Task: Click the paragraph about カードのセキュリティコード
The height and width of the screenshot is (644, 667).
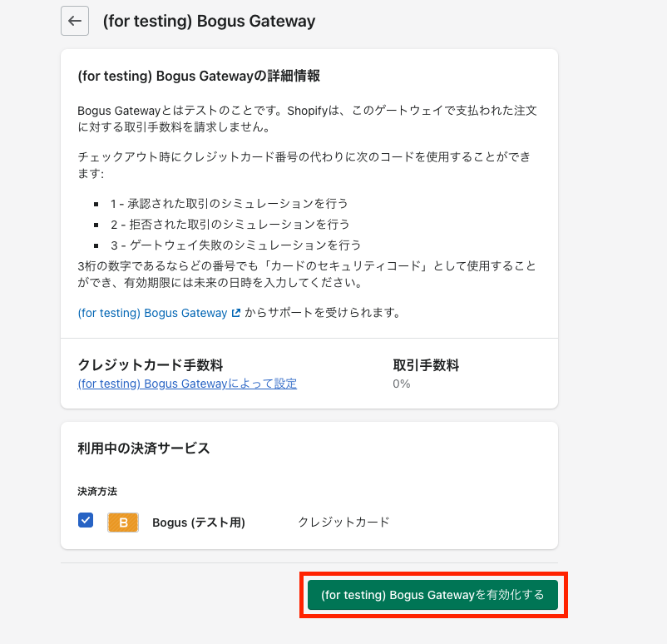Action: (x=307, y=274)
